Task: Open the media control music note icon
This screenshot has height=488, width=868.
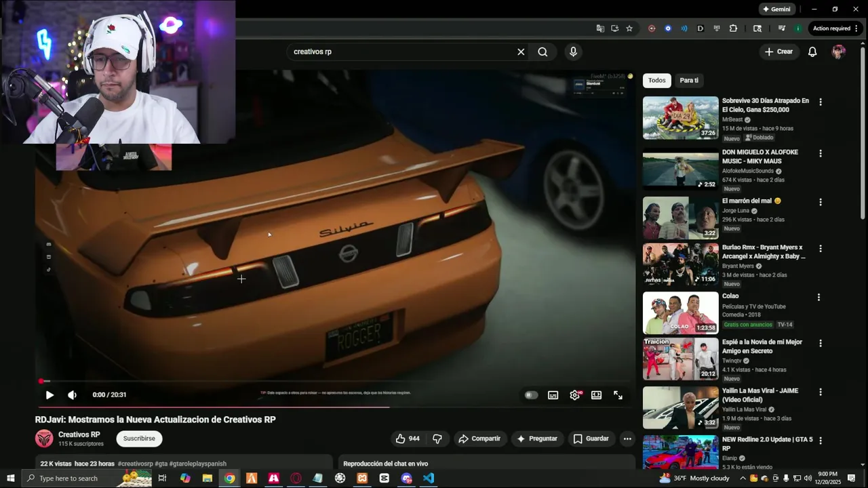Action: 781,28
